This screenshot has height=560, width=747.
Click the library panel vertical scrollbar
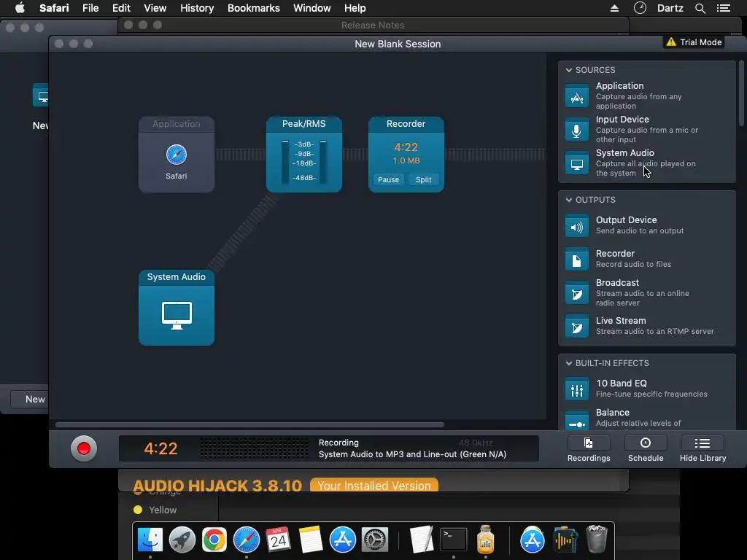(x=741, y=93)
